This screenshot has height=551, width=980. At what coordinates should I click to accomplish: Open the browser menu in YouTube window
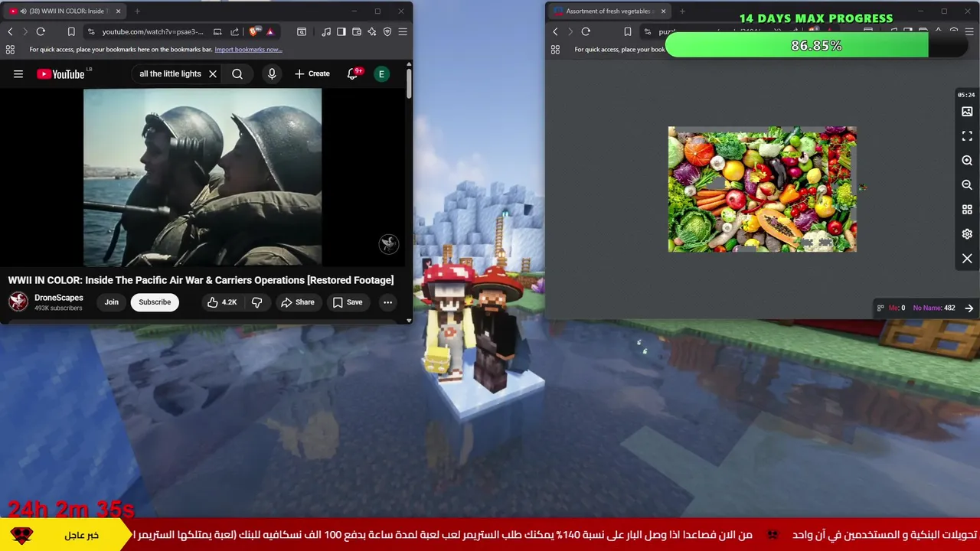tap(403, 31)
